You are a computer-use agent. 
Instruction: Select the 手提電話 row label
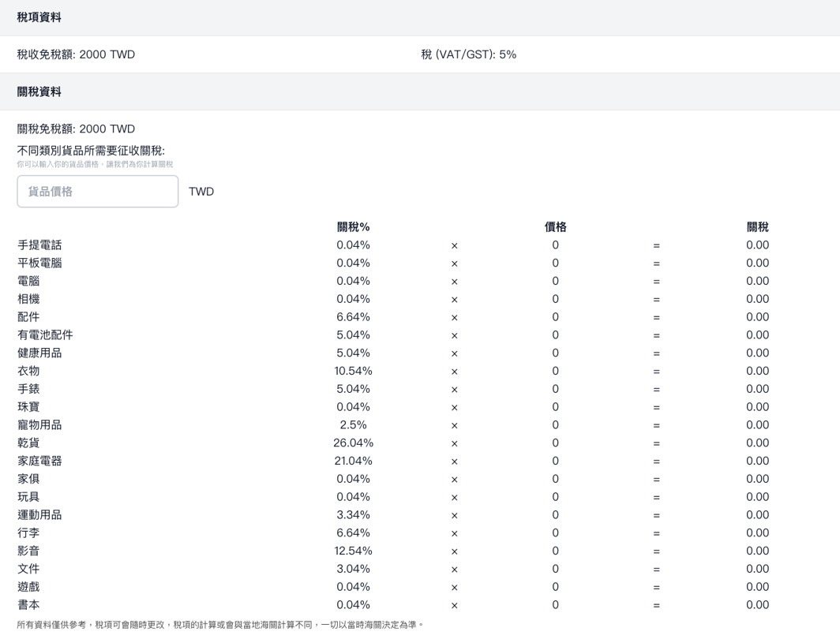click(39, 245)
